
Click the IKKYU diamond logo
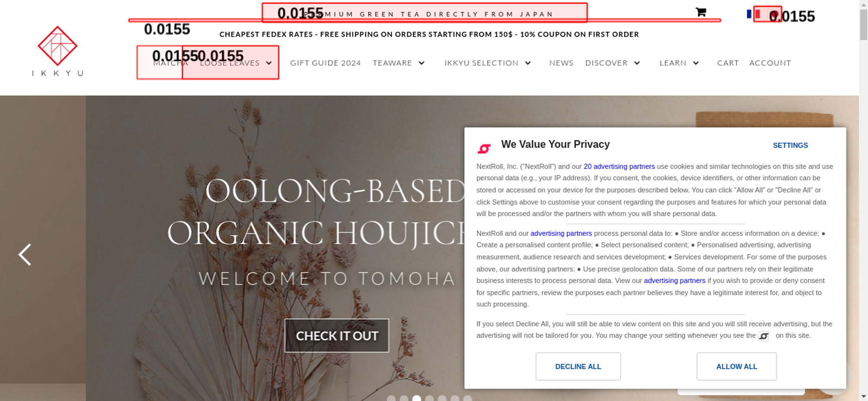(57, 46)
